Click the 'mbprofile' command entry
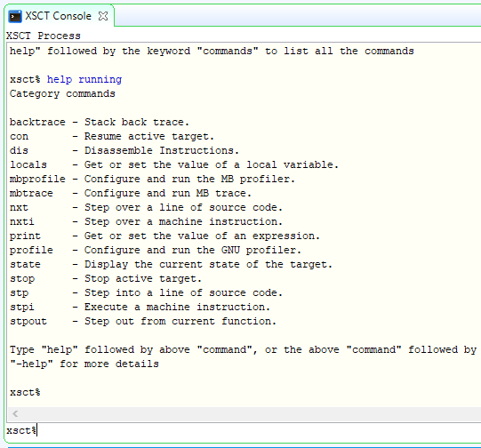The image size is (481, 448). [x=37, y=179]
